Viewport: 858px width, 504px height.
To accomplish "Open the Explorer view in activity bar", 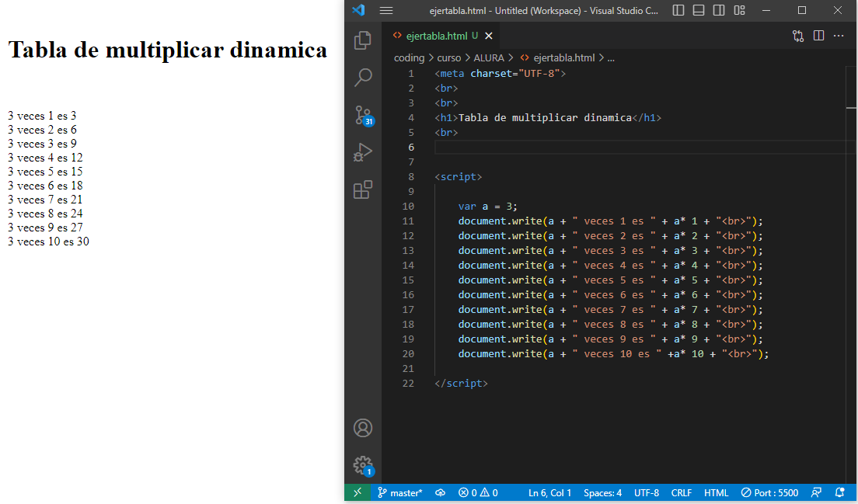I will pos(363,40).
